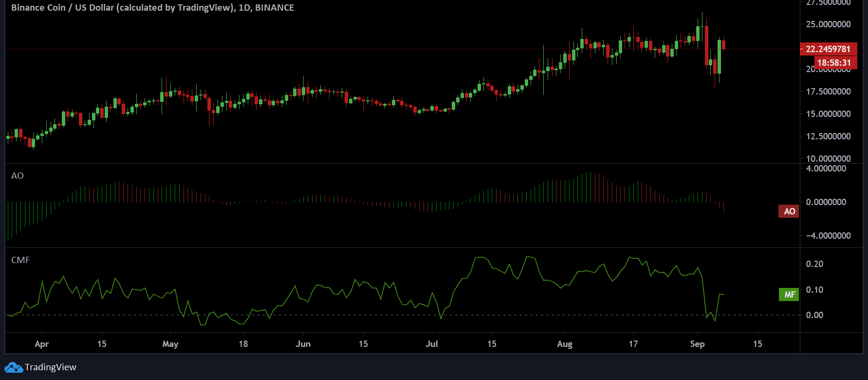
Task: Click the 0.0000000 AO axis label
Action: [x=826, y=202]
